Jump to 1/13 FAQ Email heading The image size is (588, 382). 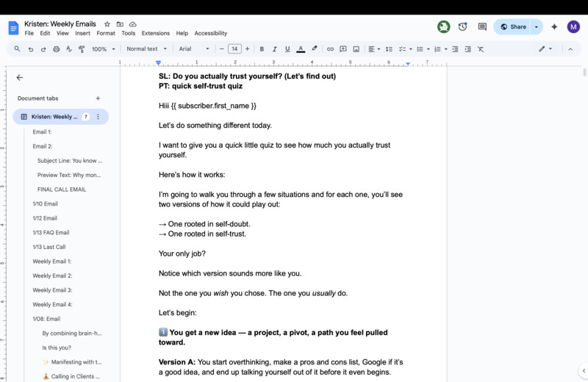coord(51,232)
